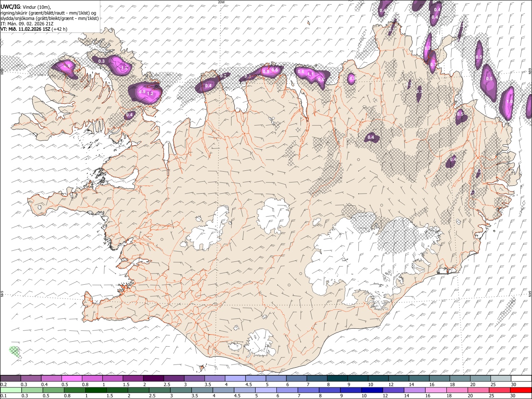Click the valid time VT: Mið. 11.02.2026 15Z
Image resolution: width=532 pixels, height=399 pixels.
tap(26, 29)
